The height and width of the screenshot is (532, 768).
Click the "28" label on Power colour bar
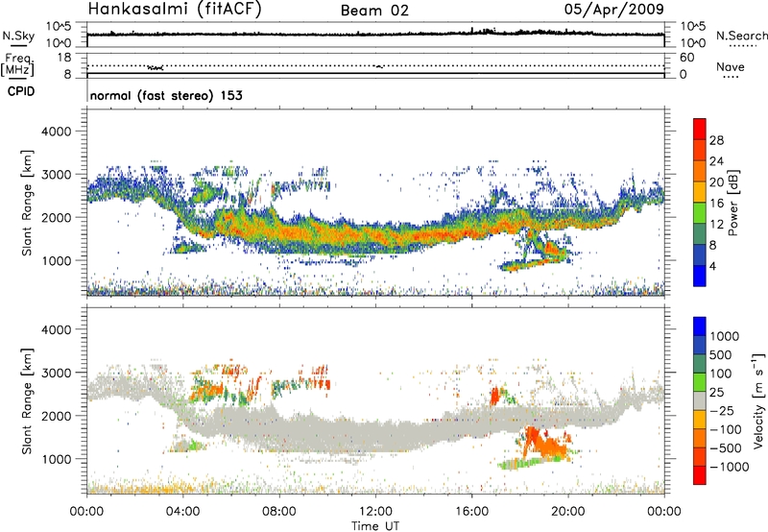(x=716, y=140)
